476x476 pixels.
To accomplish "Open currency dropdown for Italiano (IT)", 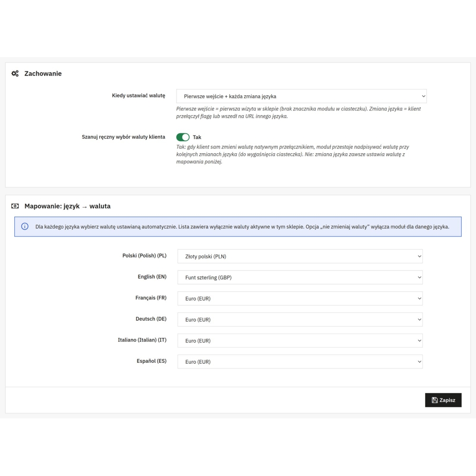I will coord(300,341).
